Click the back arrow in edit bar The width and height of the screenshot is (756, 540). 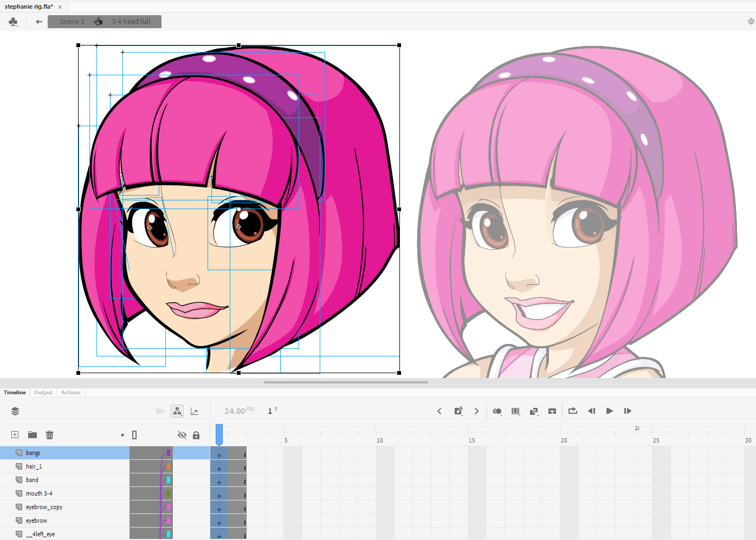click(39, 22)
